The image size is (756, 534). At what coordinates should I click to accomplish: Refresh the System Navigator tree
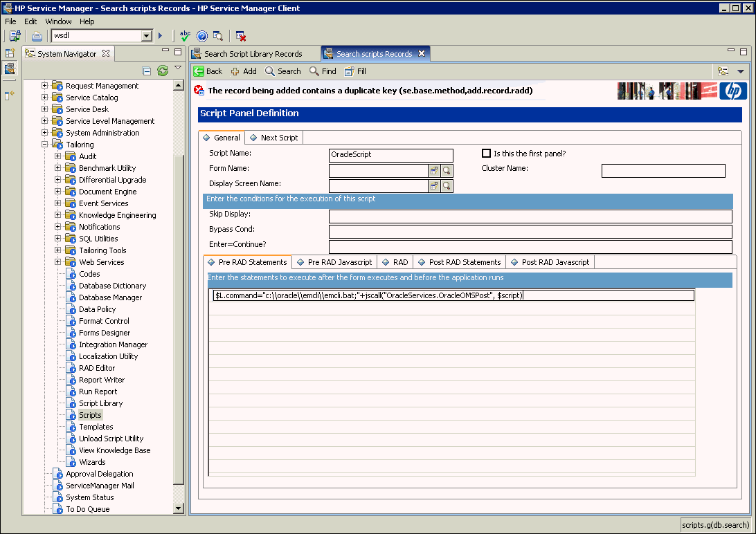162,70
